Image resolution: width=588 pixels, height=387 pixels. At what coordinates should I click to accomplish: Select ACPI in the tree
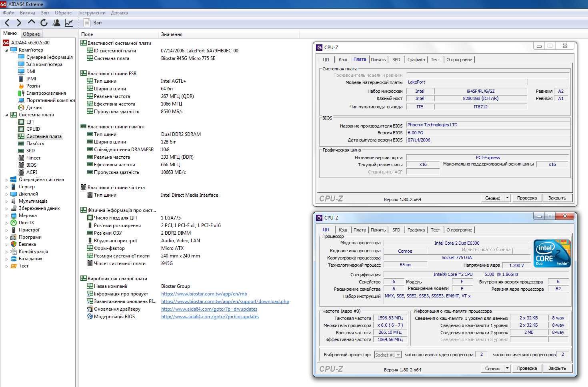coord(32,172)
